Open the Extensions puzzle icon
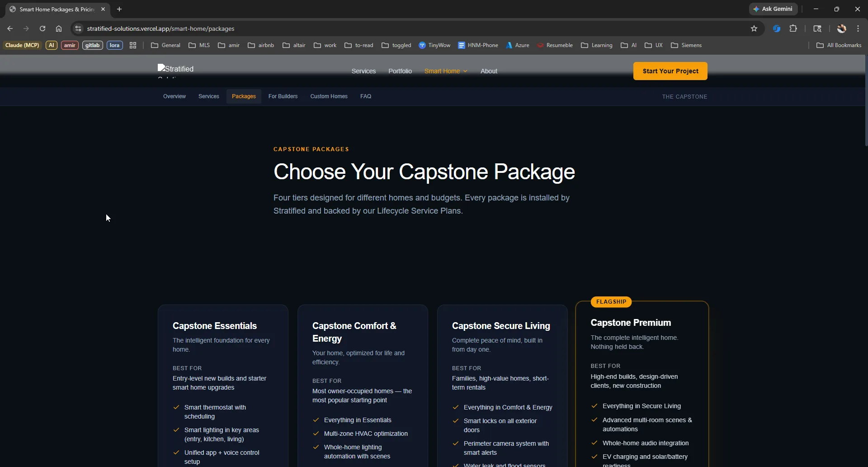The image size is (868, 467). tap(793, 29)
